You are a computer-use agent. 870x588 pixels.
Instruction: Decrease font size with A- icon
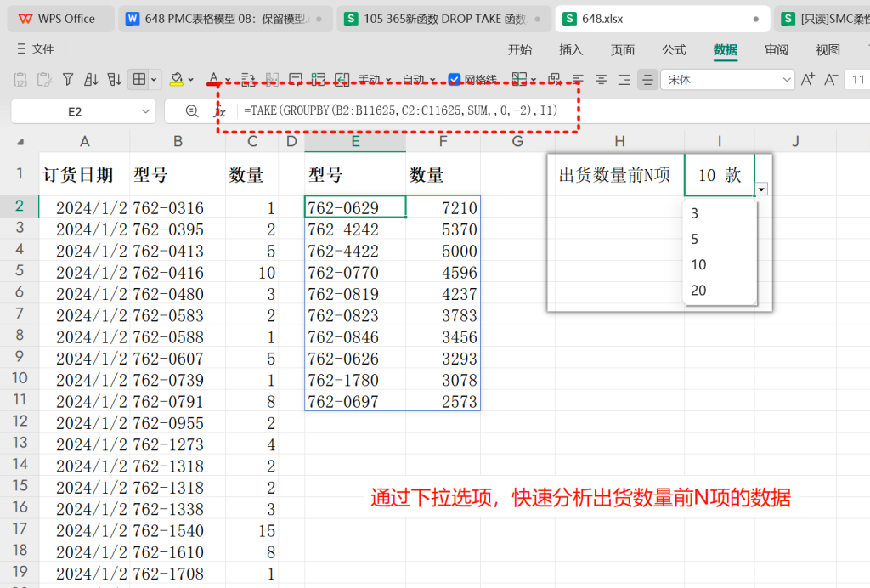831,80
